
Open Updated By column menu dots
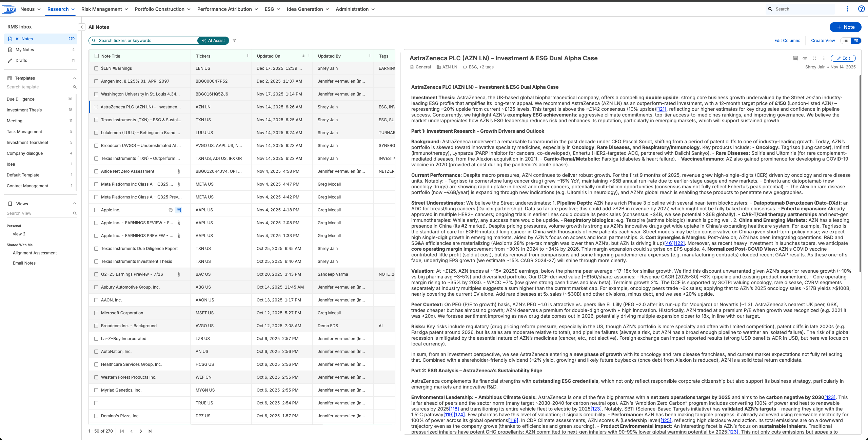coord(370,56)
